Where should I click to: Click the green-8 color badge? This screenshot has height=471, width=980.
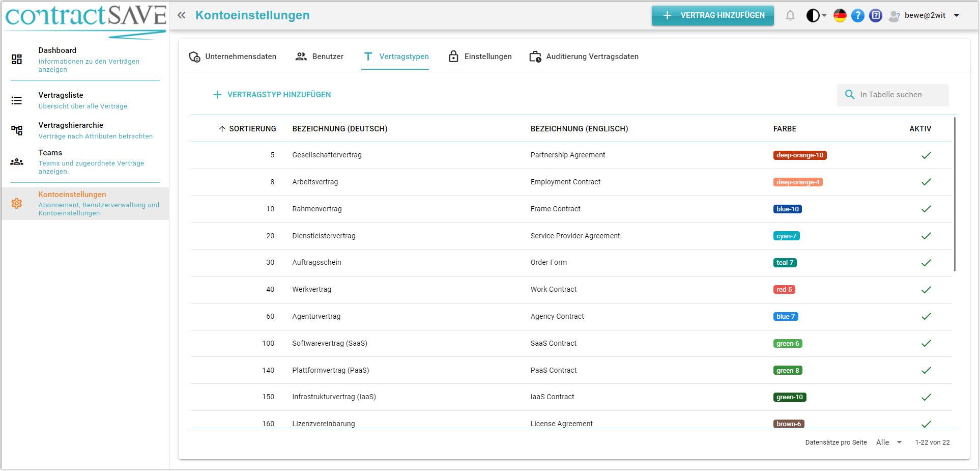point(788,370)
